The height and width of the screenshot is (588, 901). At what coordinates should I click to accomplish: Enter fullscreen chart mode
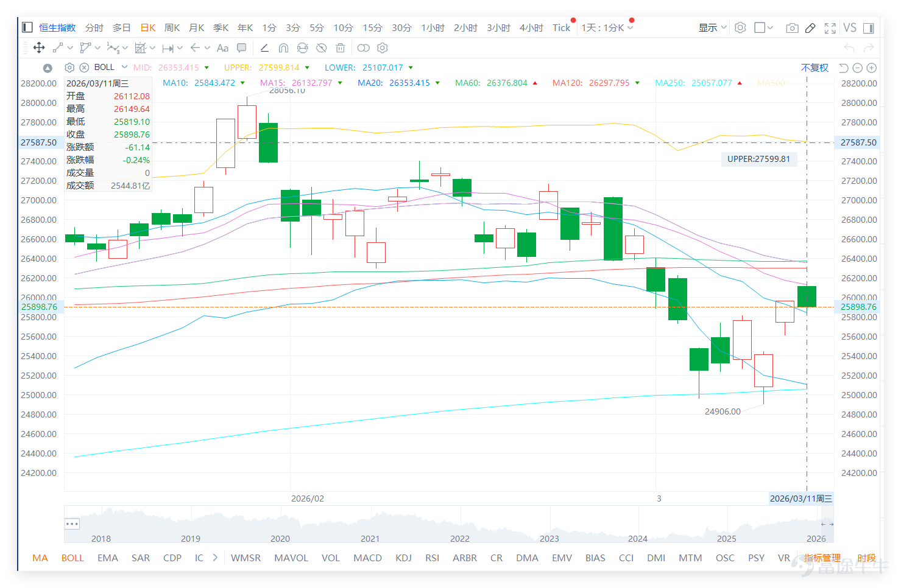click(x=830, y=28)
